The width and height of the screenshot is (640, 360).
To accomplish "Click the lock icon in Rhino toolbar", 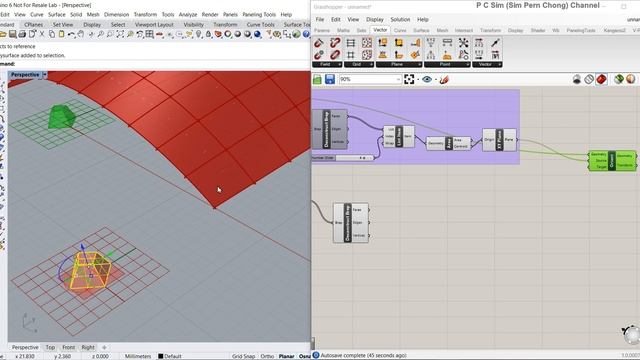I will tap(208, 34).
